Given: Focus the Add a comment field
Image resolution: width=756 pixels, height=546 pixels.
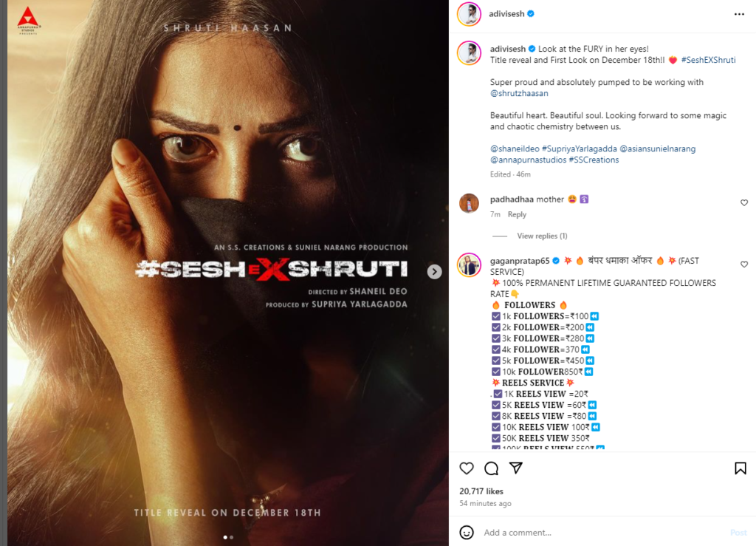Looking at the screenshot, I should (602, 533).
